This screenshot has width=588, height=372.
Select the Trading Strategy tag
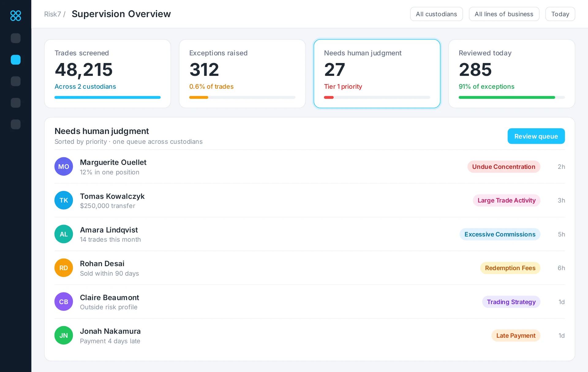(x=511, y=302)
